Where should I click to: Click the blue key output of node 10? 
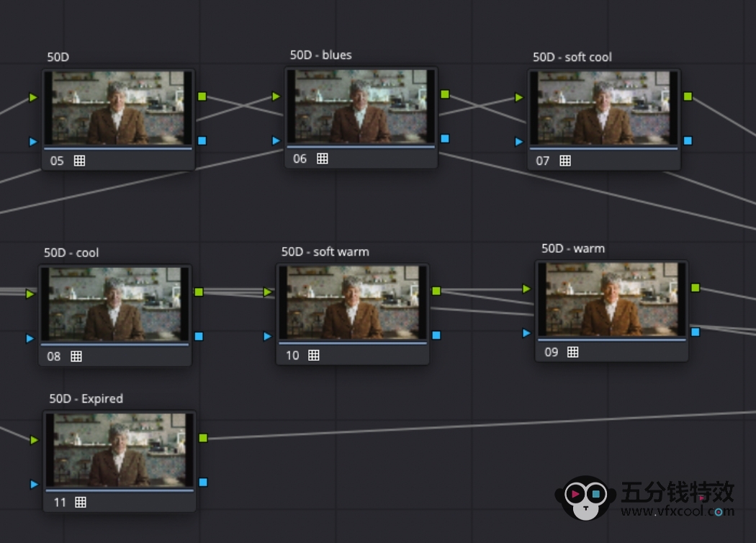436,335
